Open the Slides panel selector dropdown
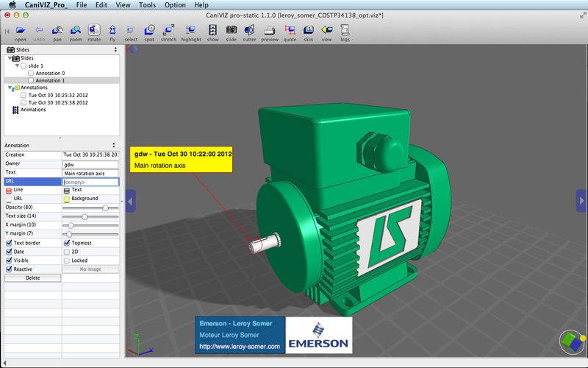This screenshot has height=368, width=588. [115, 49]
